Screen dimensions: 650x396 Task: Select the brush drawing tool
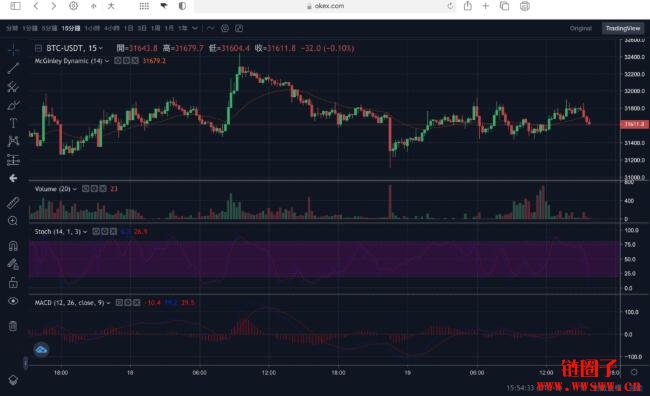(13, 105)
